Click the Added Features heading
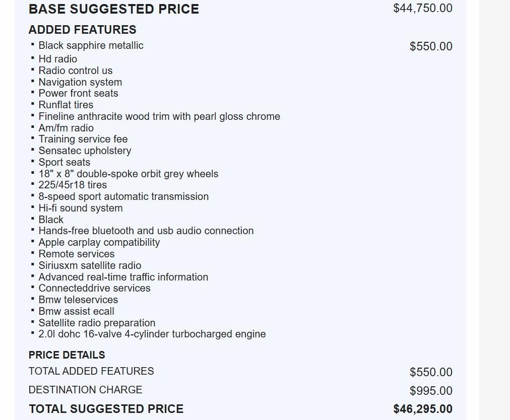Viewport: 510px width, 420px height. pos(82,30)
